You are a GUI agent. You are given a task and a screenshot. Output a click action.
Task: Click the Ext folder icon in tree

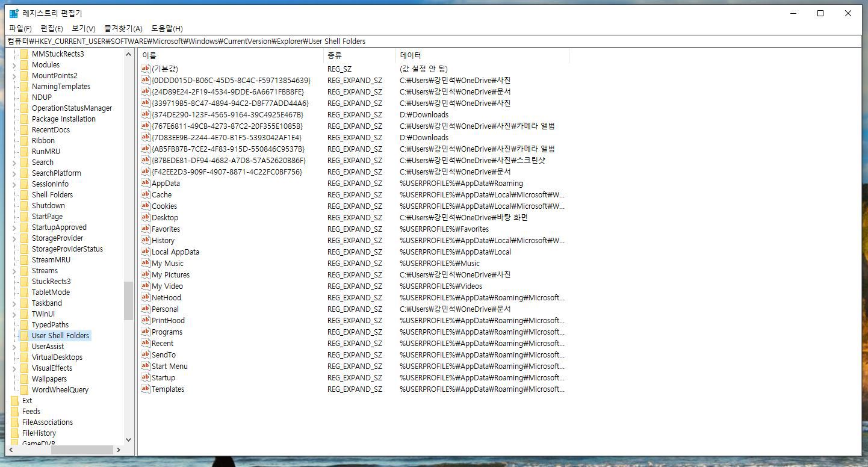tap(14, 400)
